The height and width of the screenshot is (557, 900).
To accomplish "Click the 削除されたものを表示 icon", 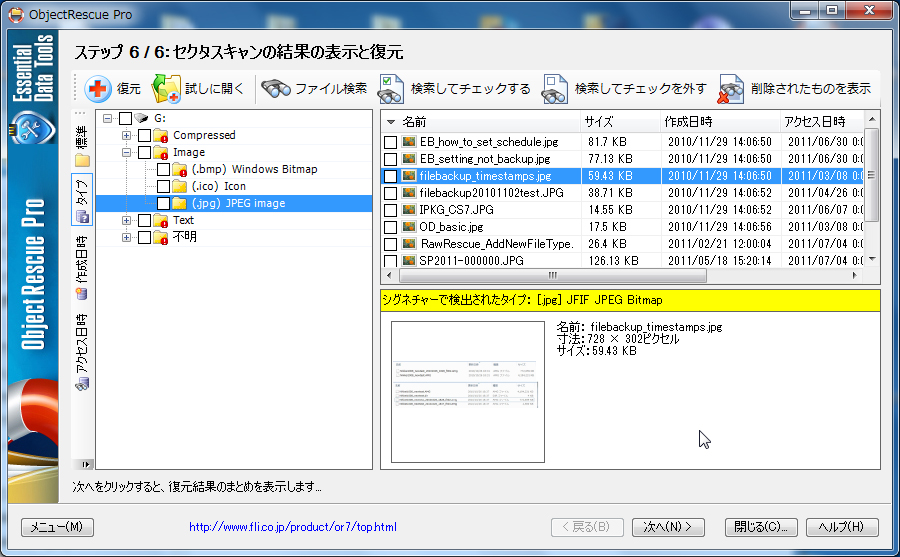I will click(x=731, y=89).
